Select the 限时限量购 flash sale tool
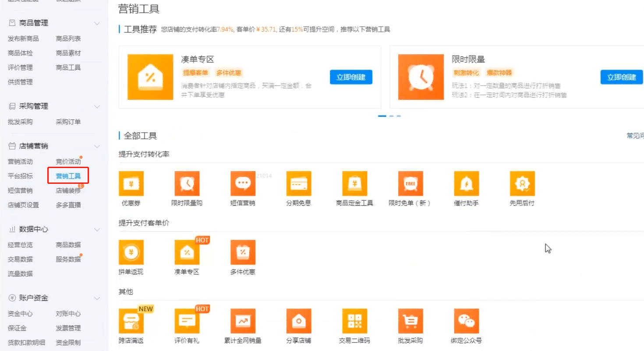The height and width of the screenshot is (351, 644). pyautogui.click(x=187, y=184)
